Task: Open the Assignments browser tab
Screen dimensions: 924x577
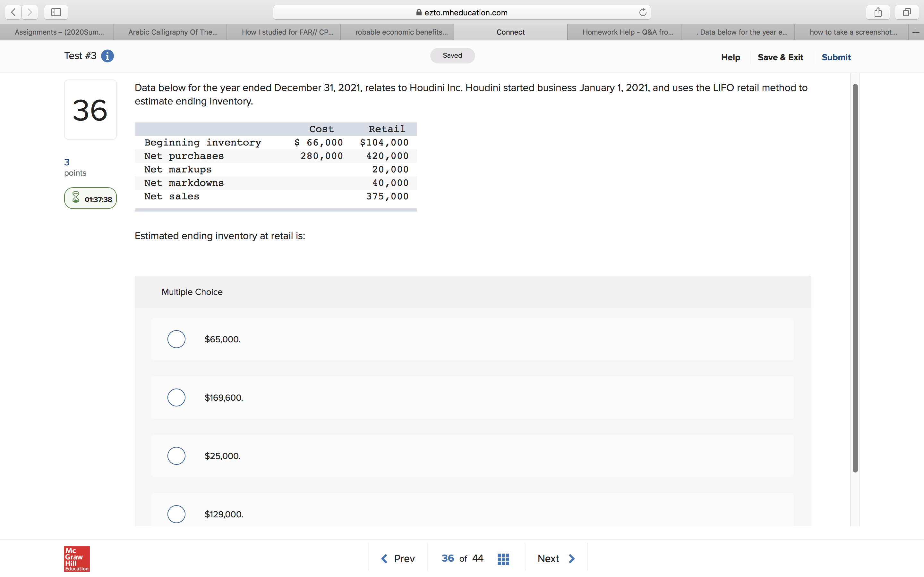Action: (x=59, y=32)
